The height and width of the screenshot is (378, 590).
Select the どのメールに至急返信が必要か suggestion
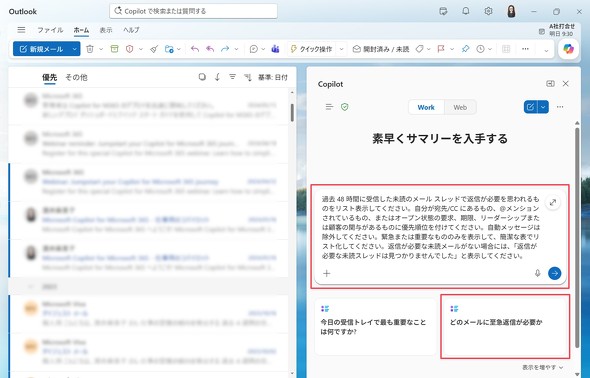click(x=505, y=326)
